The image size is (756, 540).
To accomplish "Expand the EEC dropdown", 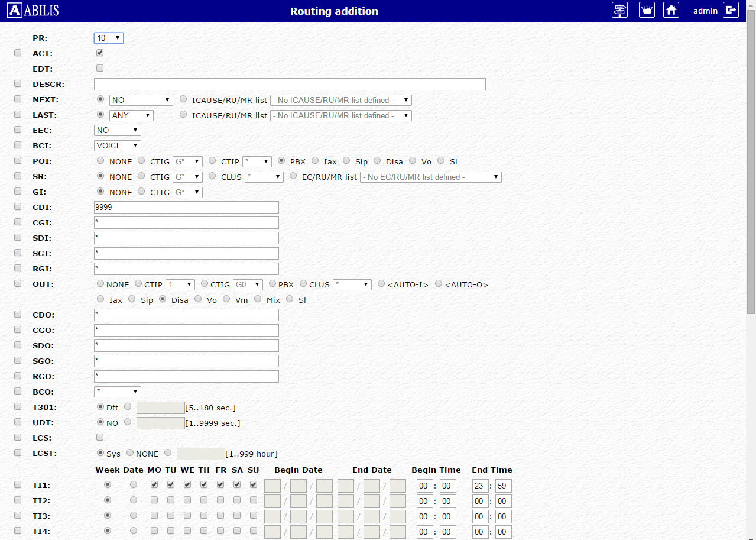I will point(118,130).
